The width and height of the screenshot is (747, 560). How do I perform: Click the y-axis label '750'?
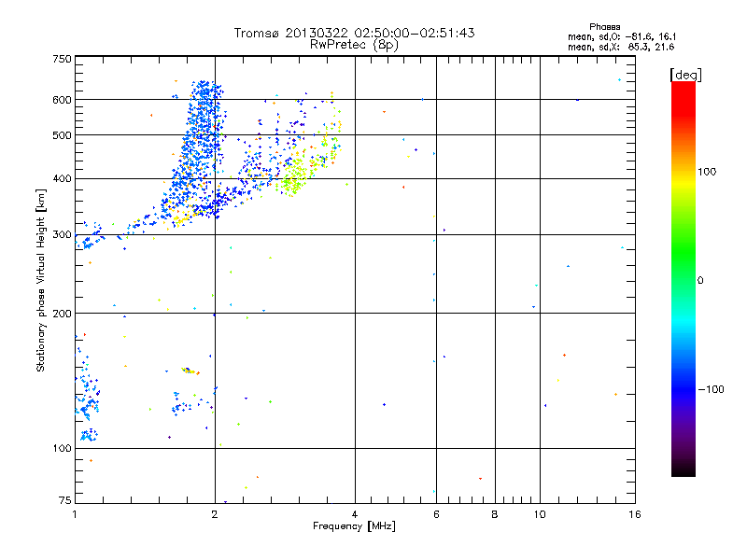[x=62, y=59]
